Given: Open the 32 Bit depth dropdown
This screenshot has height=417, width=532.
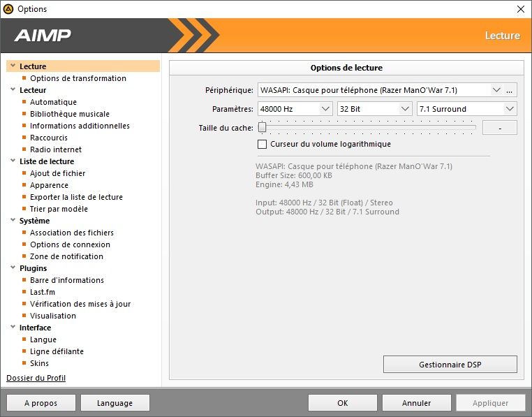Looking at the screenshot, I should pyautogui.click(x=405, y=109).
